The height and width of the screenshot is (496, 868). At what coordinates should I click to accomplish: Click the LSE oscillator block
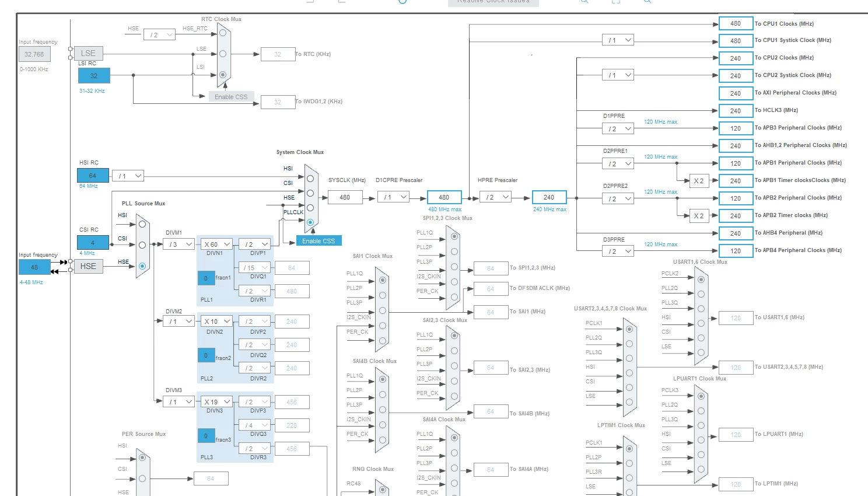tap(88, 53)
